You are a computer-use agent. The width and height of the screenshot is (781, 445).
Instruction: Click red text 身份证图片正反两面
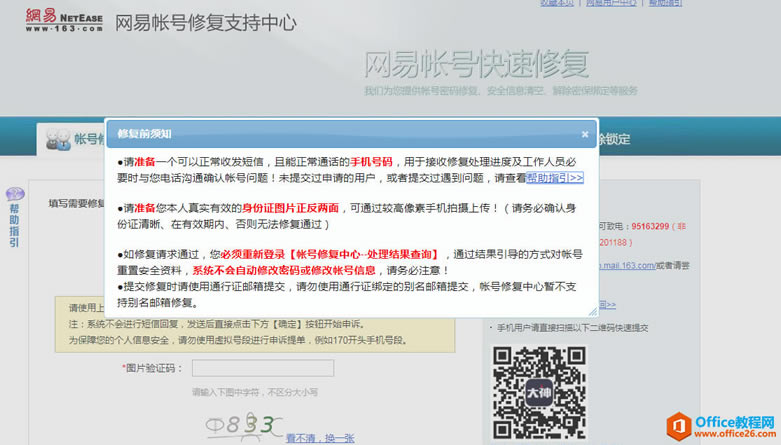click(290, 208)
